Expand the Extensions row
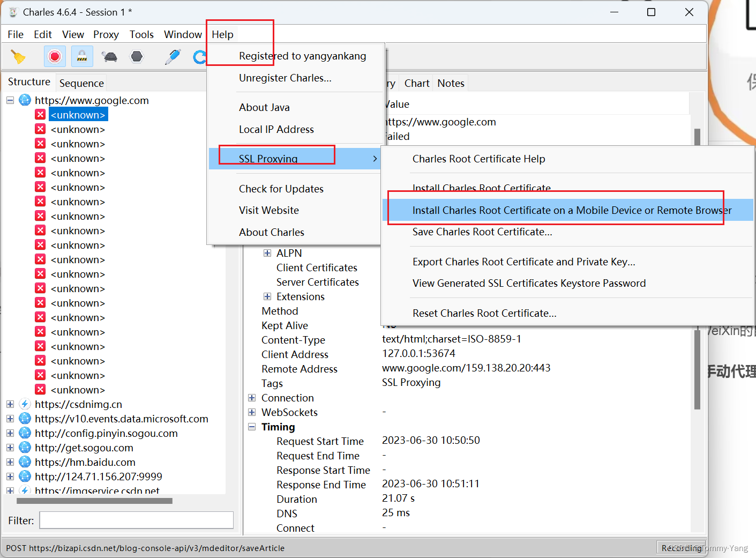756x558 pixels. click(267, 296)
